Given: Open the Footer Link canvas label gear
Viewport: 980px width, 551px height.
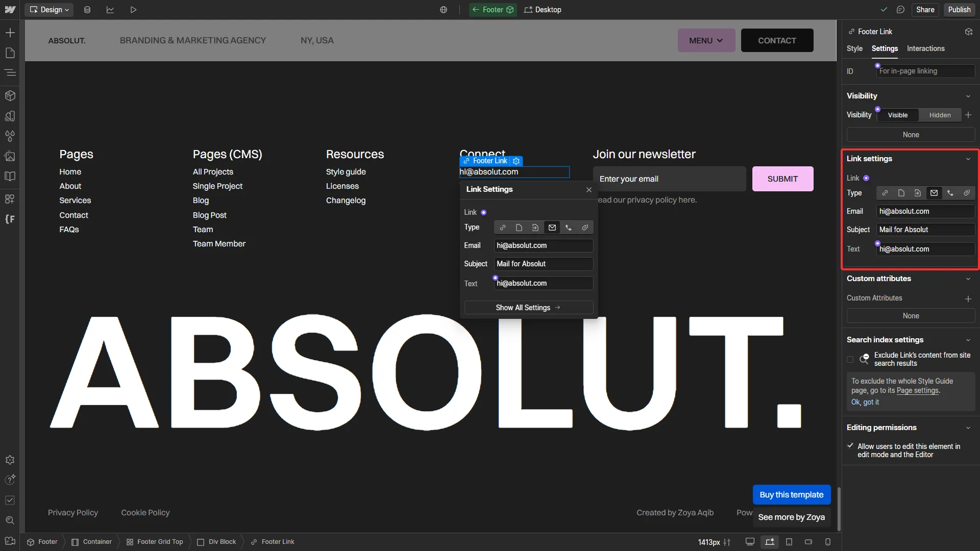Looking at the screenshot, I should point(516,161).
